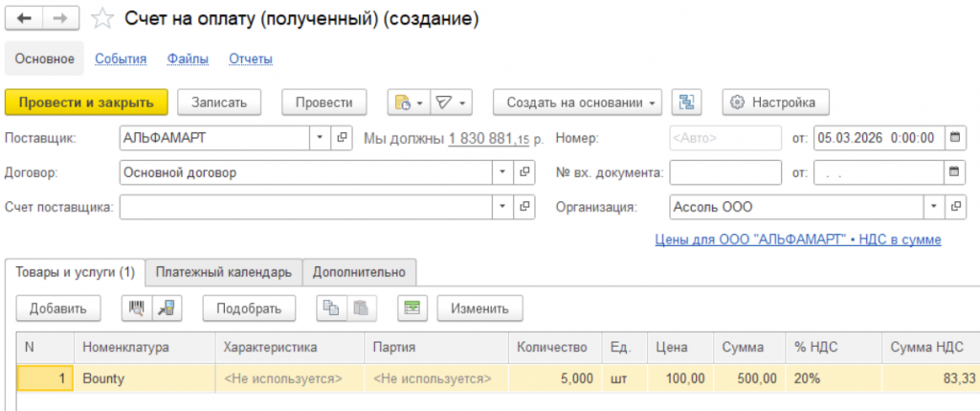Screen dimensions: 980x411
Task: Open the document movements report icon dropdown
Action: coord(408,103)
